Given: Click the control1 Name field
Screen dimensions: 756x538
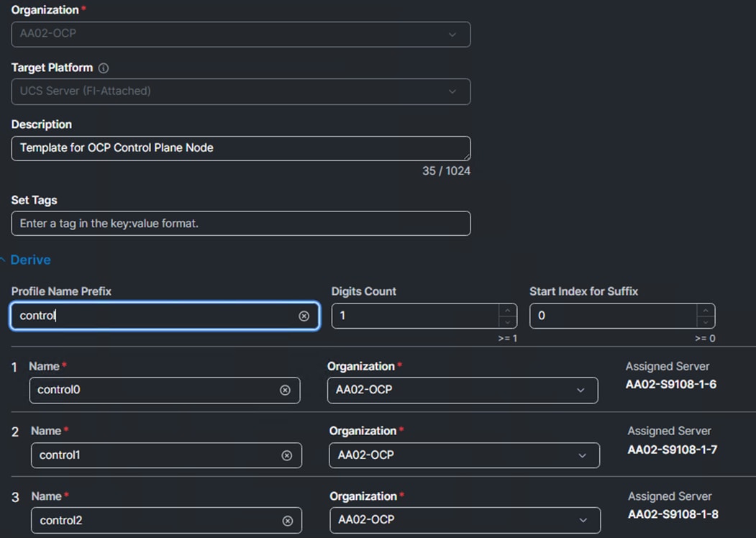Looking at the screenshot, I should click(166, 455).
